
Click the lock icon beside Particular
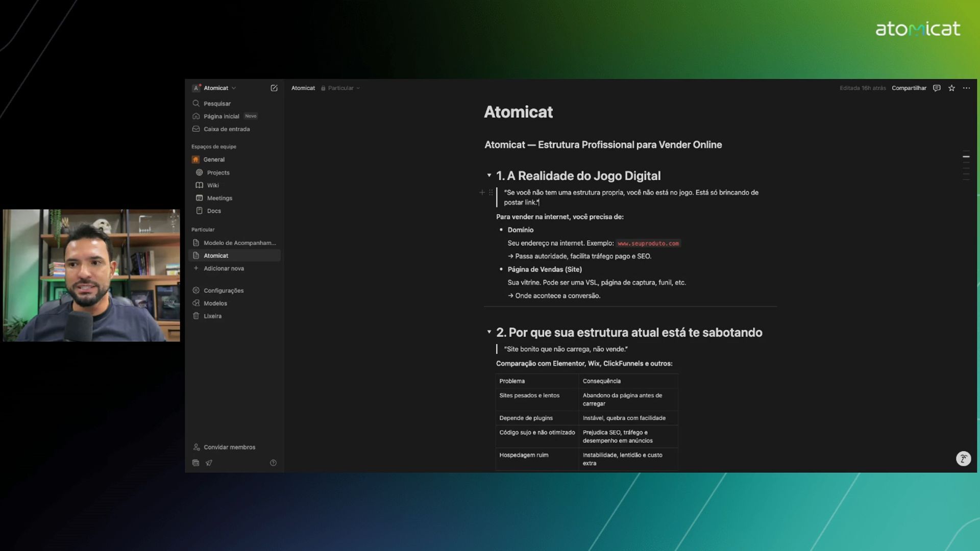pos(323,88)
